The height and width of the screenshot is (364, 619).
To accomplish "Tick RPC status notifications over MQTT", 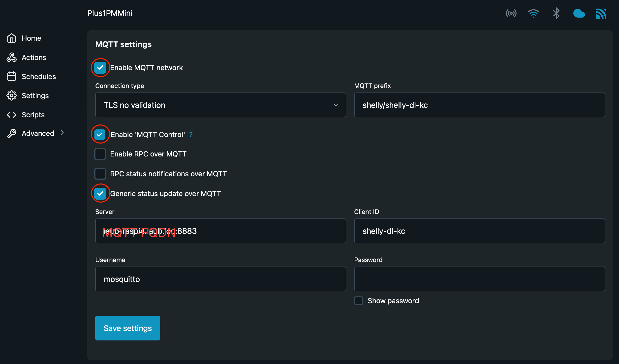I will [100, 174].
